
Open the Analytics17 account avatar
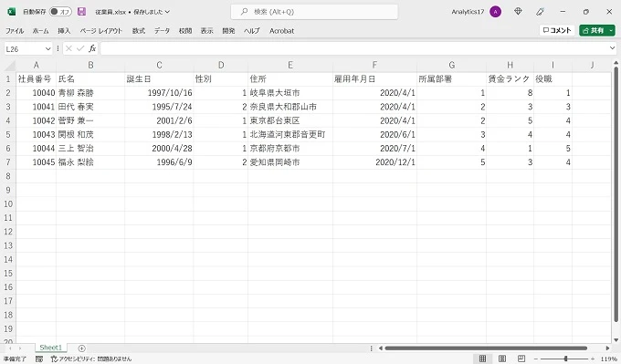point(496,12)
